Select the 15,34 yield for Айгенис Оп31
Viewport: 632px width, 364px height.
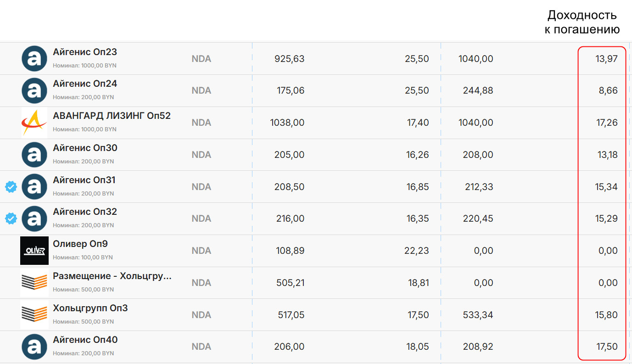tap(607, 187)
